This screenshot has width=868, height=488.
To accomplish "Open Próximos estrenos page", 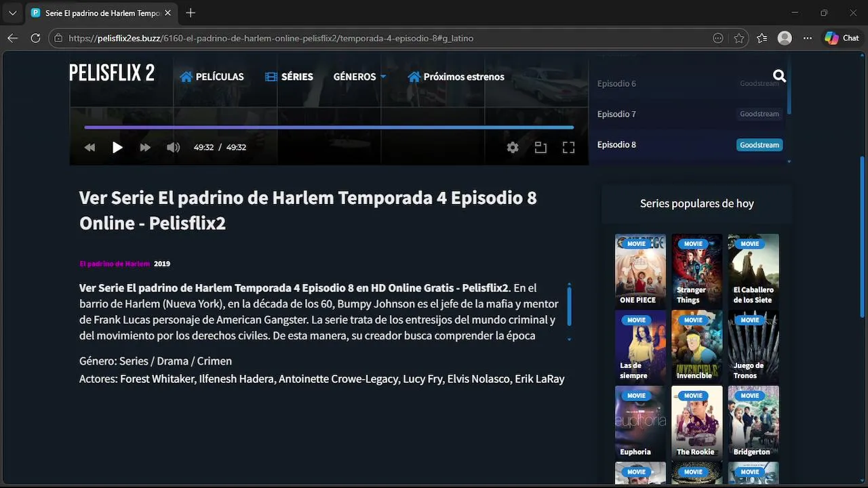I will 456,77.
